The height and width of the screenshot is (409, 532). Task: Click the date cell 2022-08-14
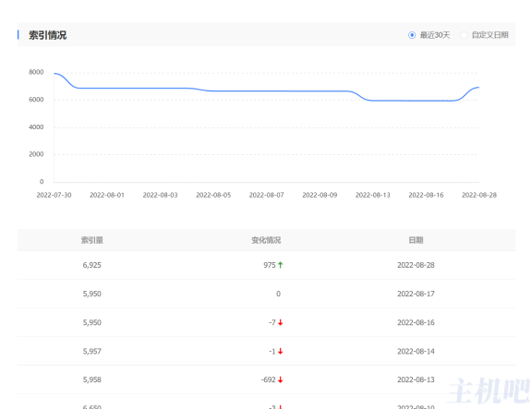tap(416, 352)
